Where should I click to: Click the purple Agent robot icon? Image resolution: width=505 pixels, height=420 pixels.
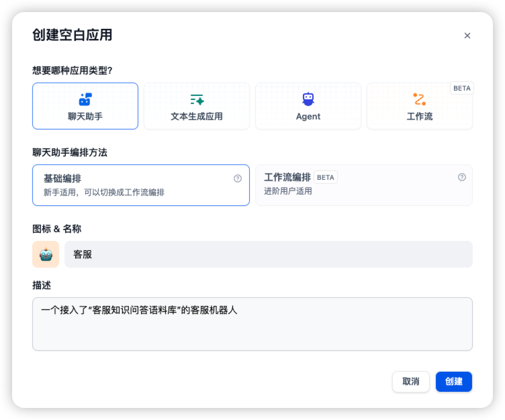pyautogui.click(x=308, y=99)
